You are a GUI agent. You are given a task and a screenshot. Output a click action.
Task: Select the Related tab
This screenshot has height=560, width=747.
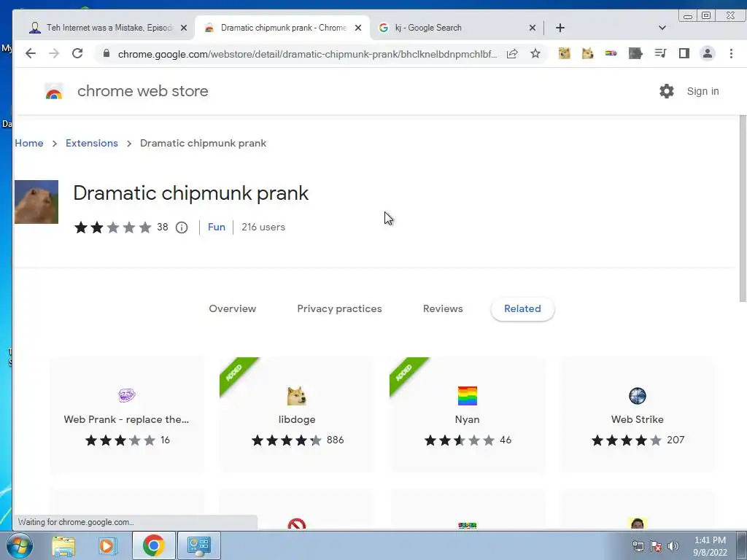(522, 308)
